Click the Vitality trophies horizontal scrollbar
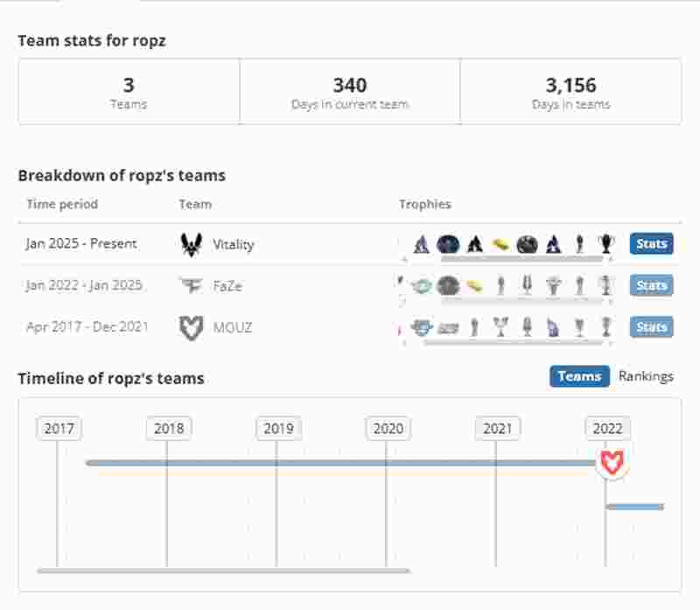This screenshot has height=610, width=700. pyautogui.click(x=521, y=259)
